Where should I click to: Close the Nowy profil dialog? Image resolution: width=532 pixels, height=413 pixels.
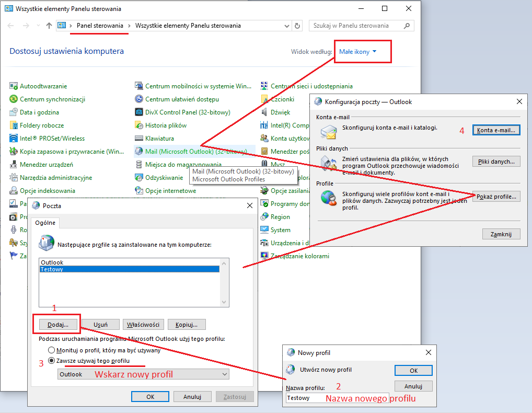coord(429,352)
